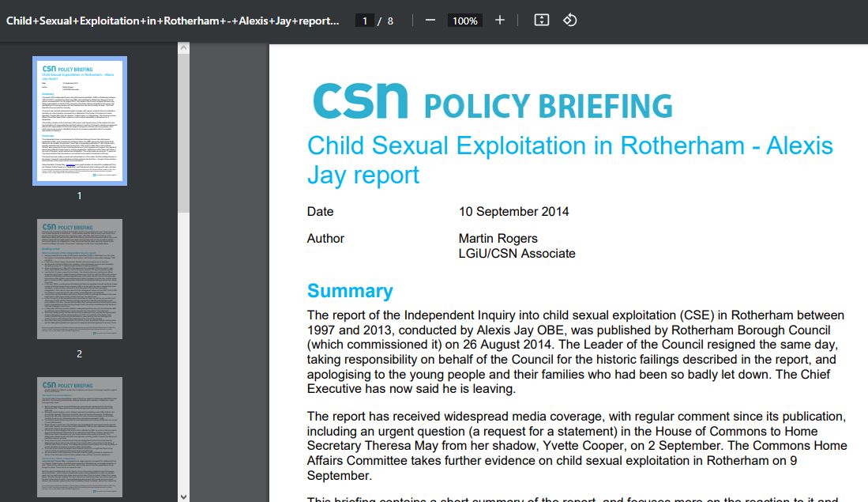Click the 100% zoom level field

465,21
